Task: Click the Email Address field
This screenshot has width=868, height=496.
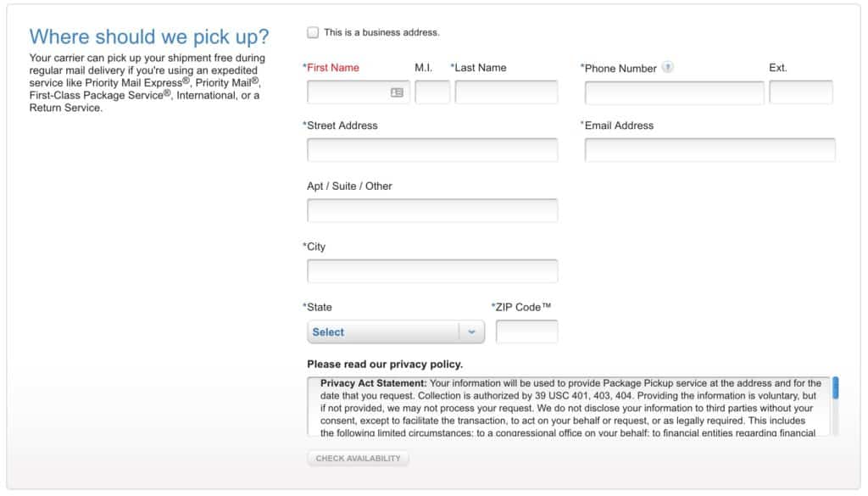Action: (709, 150)
